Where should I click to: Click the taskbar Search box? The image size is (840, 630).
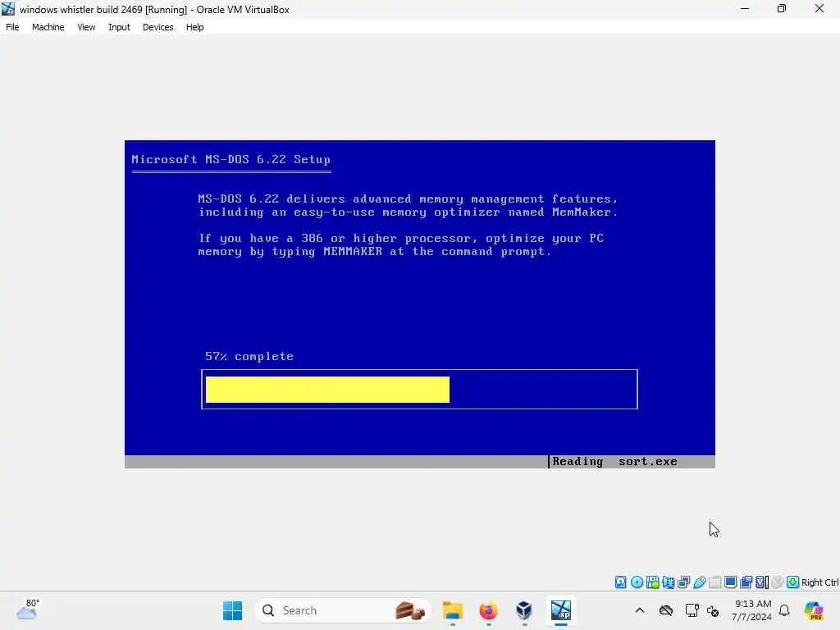343,610
